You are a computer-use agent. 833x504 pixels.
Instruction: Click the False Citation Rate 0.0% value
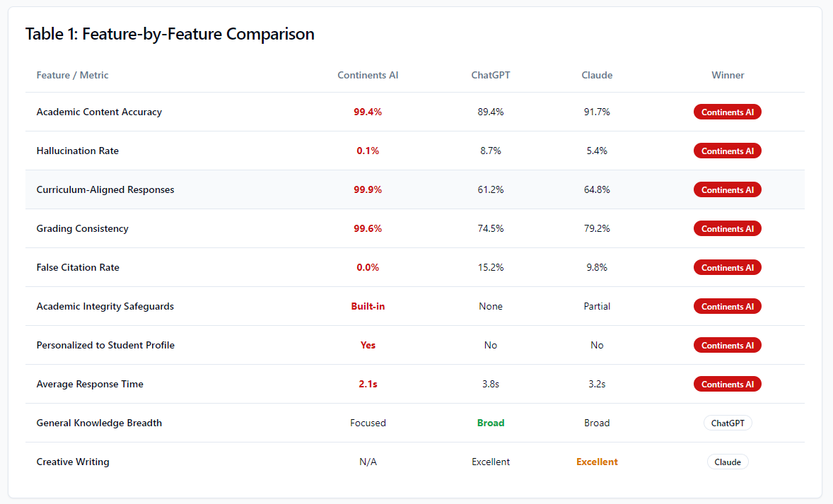tap(368, 268)
